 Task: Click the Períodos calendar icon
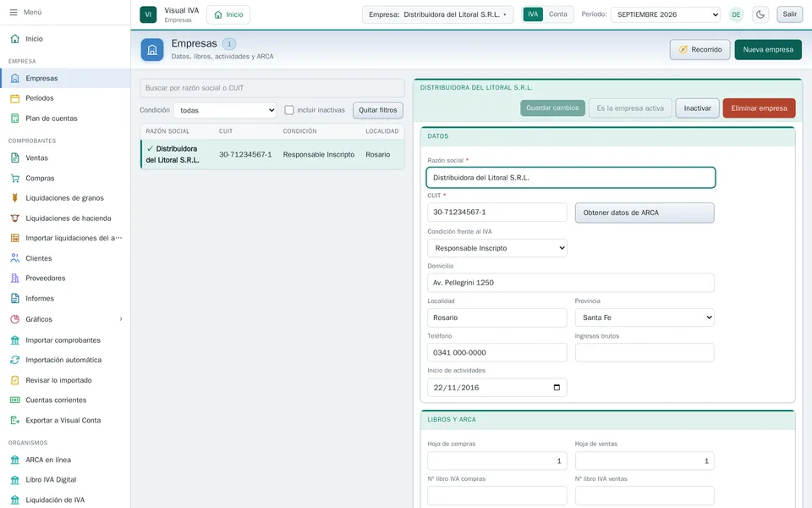point(15,98)
